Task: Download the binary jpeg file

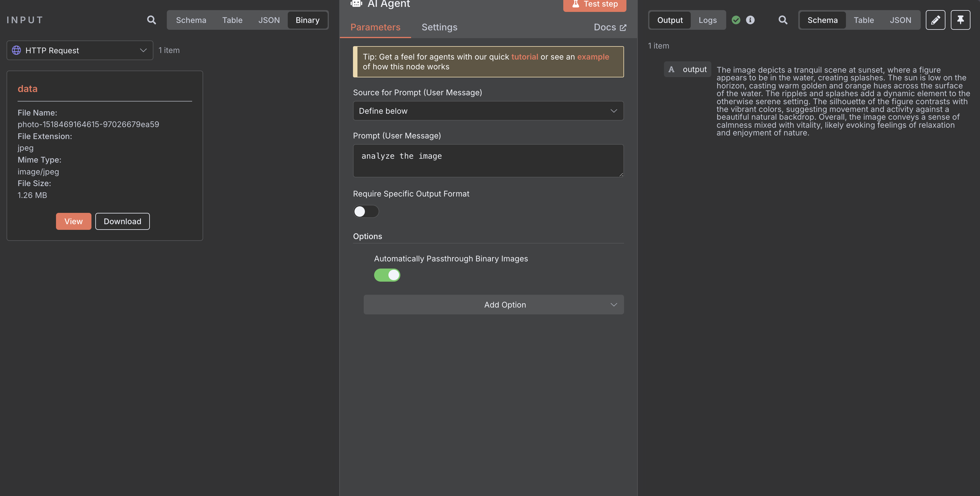Action: coord(122,222)
